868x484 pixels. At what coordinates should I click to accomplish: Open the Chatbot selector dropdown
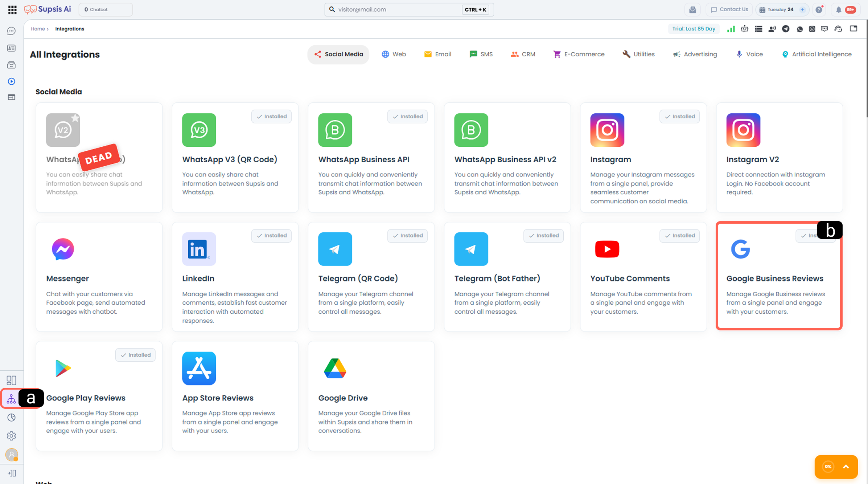pos(106,10)
